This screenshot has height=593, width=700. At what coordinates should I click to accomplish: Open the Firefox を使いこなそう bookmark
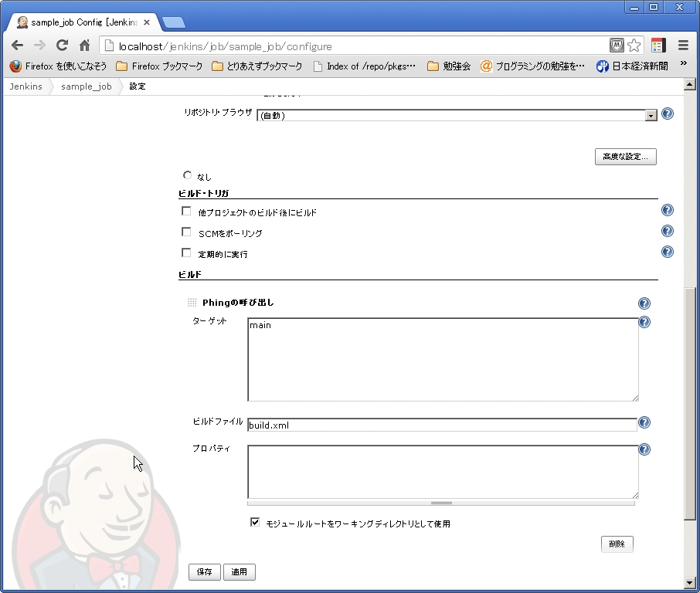(x=58, y=66)
